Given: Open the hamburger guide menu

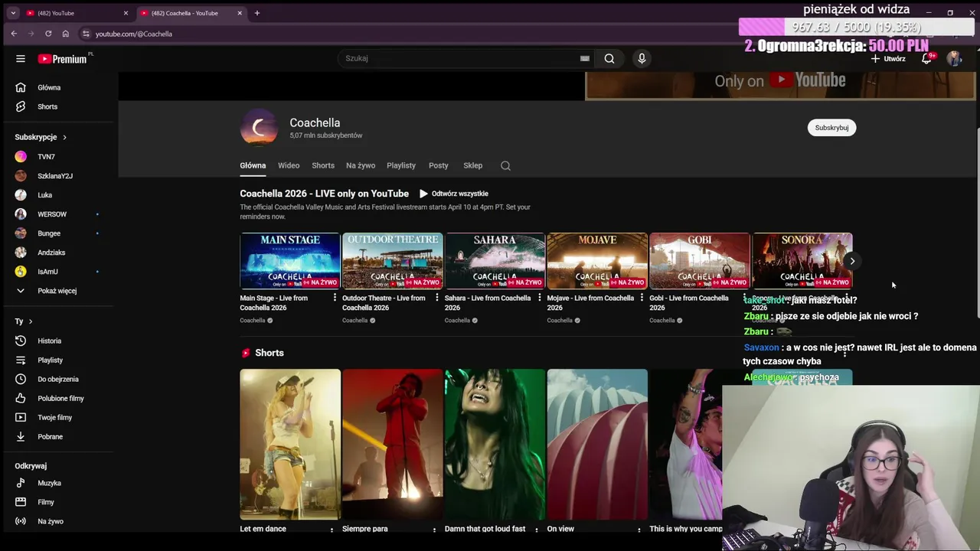Looking at the screenshot, I should point(21,59).
